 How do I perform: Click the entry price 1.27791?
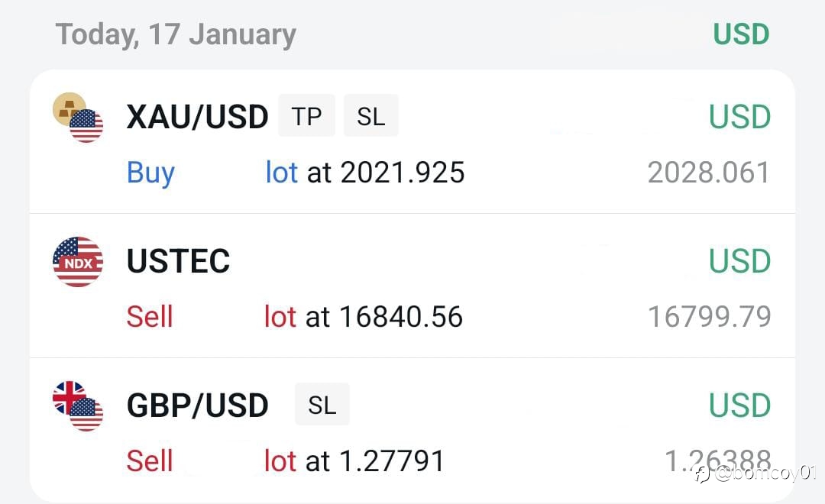click(x=392, y=461)
